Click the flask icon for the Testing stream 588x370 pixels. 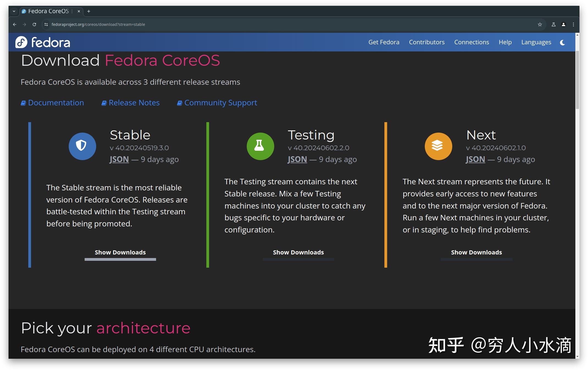pyautogui.click(x=260, y=146)
